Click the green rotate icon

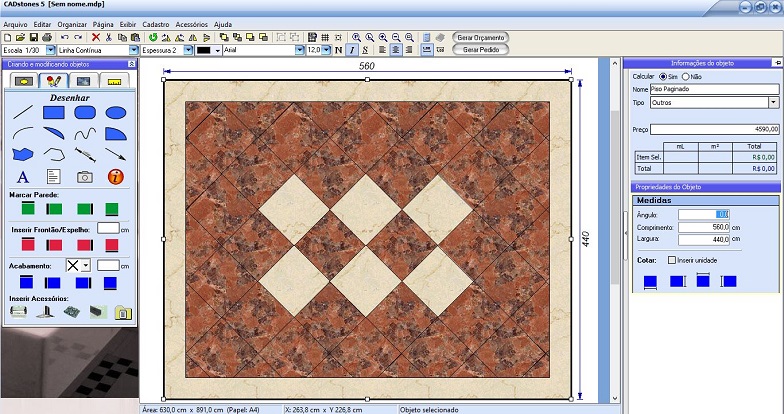pyautogui.click(x=153, y=38)
